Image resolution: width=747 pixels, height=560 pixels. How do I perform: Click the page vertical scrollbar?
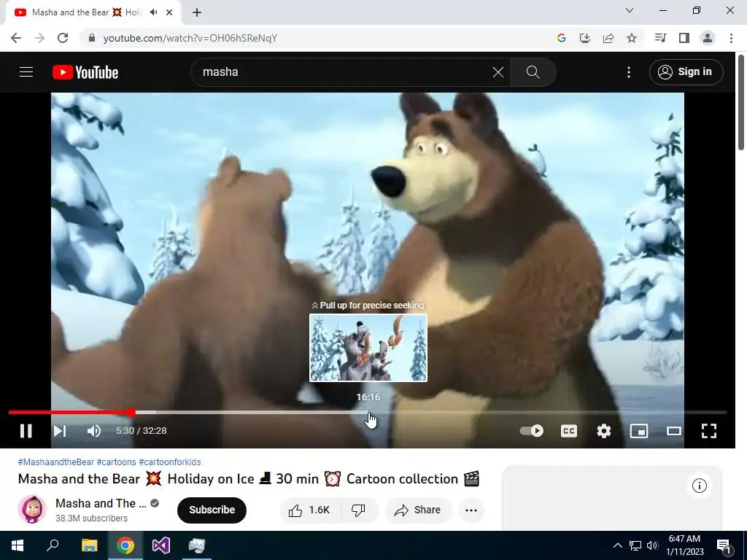(x=741, y=102)
